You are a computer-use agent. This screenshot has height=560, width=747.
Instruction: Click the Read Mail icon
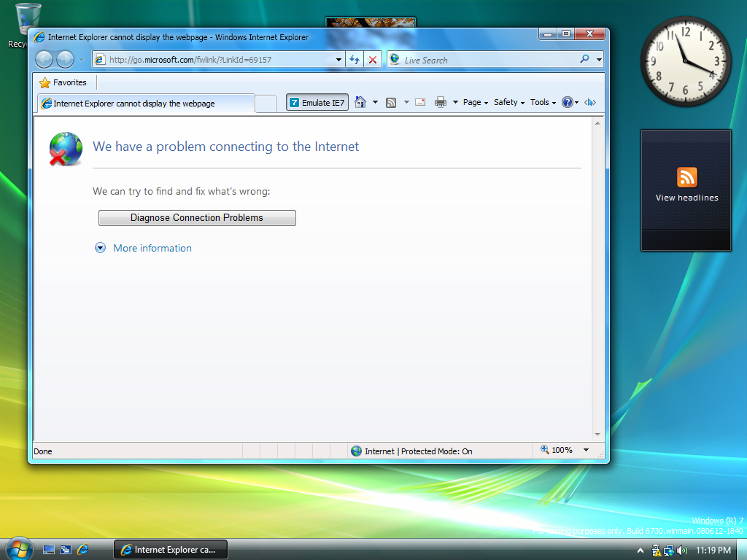pos(420,102)
